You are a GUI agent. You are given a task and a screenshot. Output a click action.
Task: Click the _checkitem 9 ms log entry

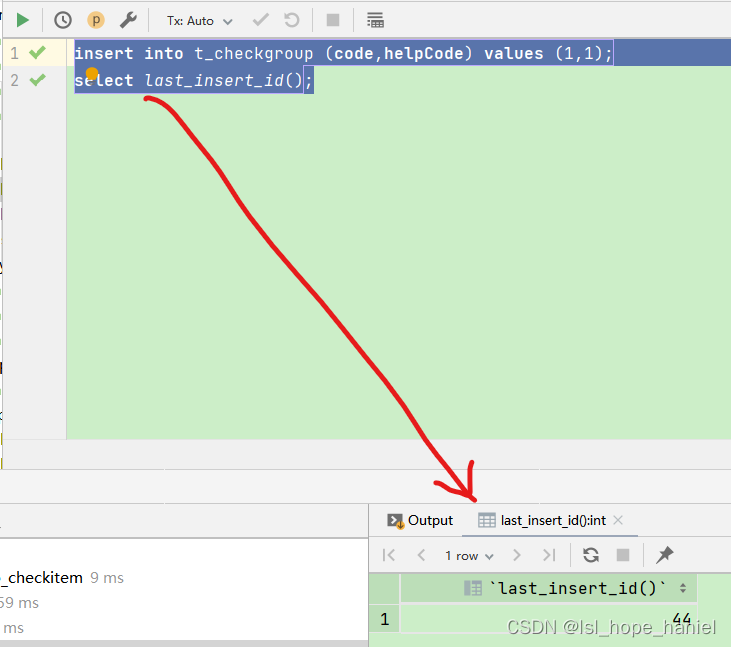62,578
